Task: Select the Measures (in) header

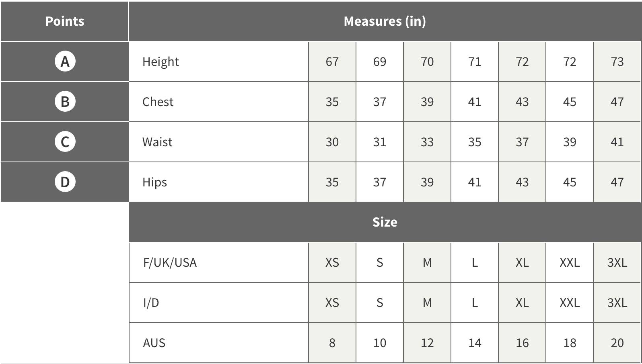Action: coord(385,21)
